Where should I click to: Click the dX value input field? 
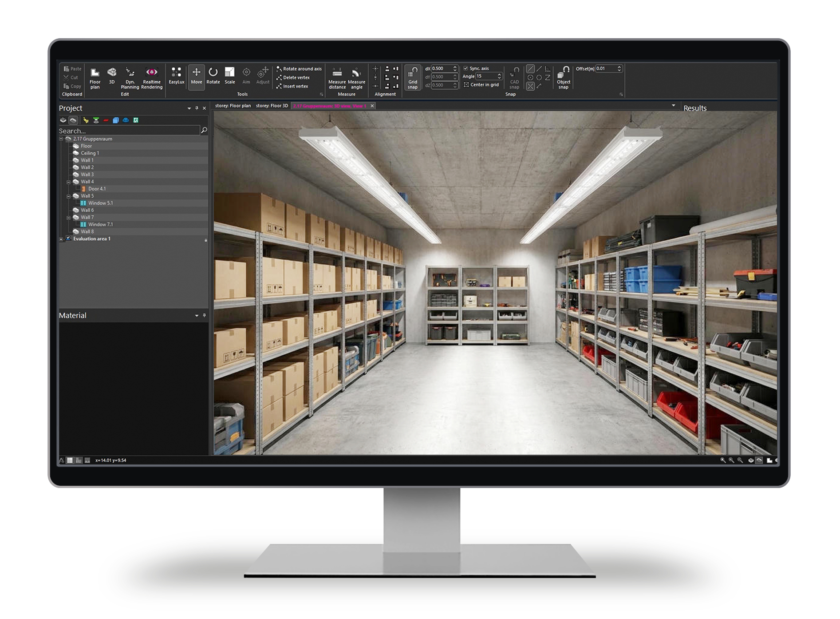click(444, 68)
